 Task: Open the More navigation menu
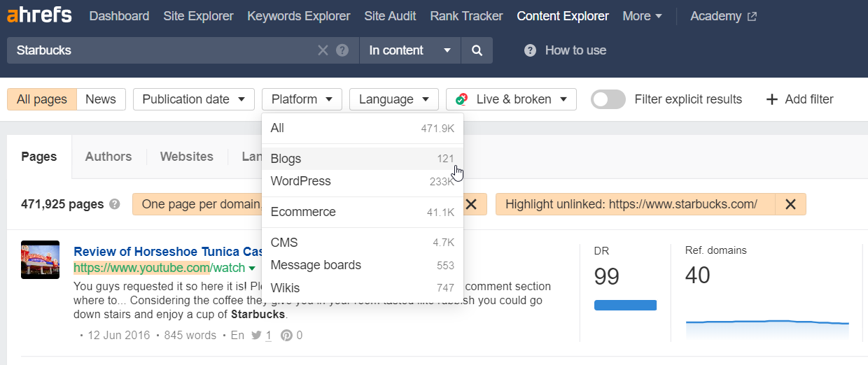tap(643, 16)
